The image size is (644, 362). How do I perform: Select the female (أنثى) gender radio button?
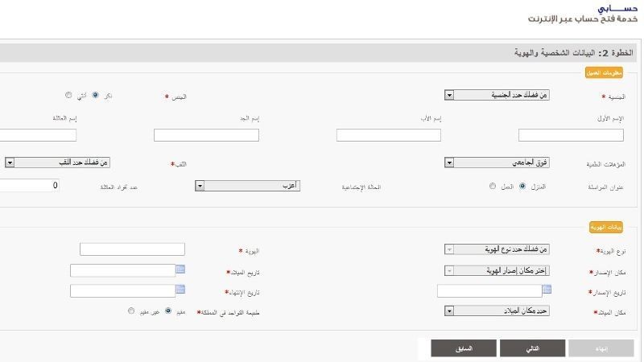[x=68, y=95]
